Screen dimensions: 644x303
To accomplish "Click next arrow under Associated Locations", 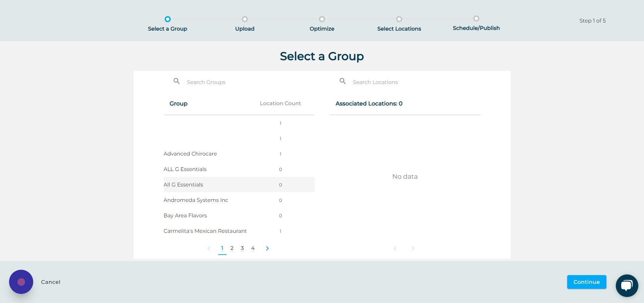I will coord(413,249).
